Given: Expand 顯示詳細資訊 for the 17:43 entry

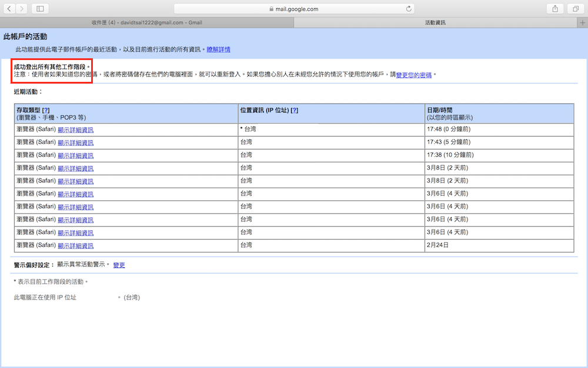Looking at the screenshot, I should (75, 142).
